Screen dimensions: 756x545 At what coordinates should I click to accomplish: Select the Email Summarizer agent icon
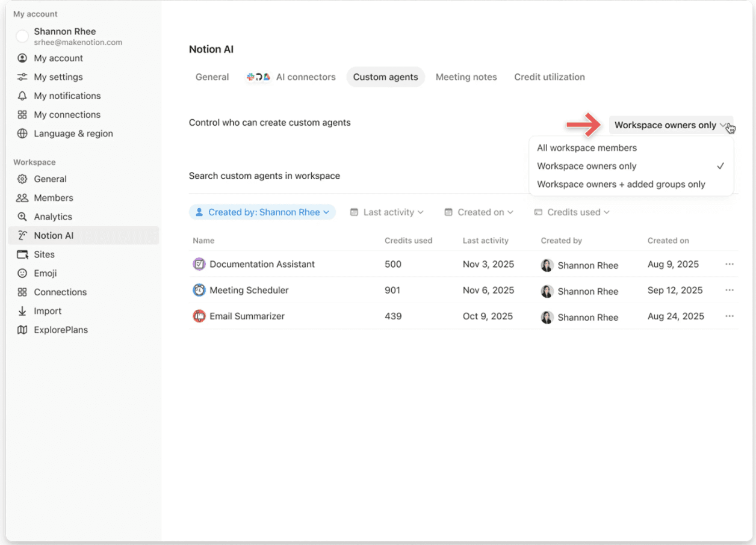click(x=199, y=316)
